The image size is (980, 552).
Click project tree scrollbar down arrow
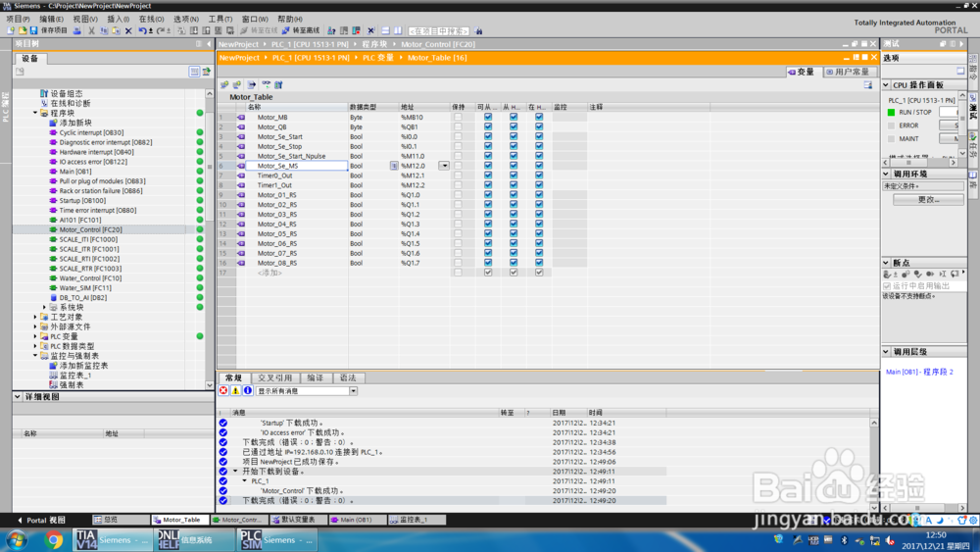210,385
